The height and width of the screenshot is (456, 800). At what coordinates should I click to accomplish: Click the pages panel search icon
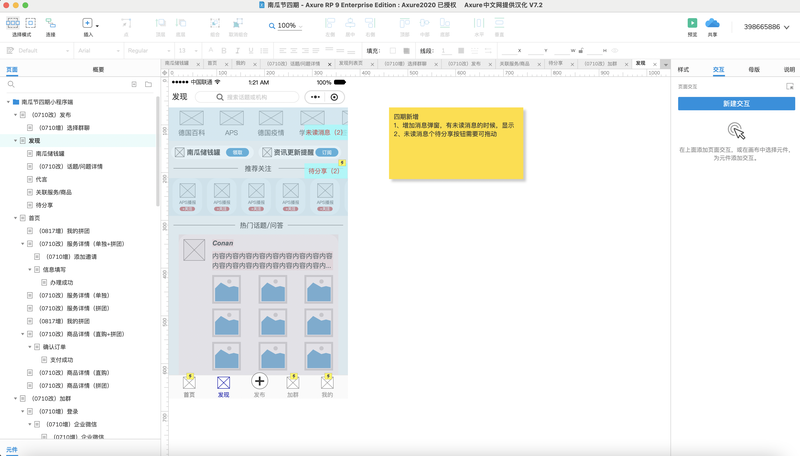pos(11,84)
